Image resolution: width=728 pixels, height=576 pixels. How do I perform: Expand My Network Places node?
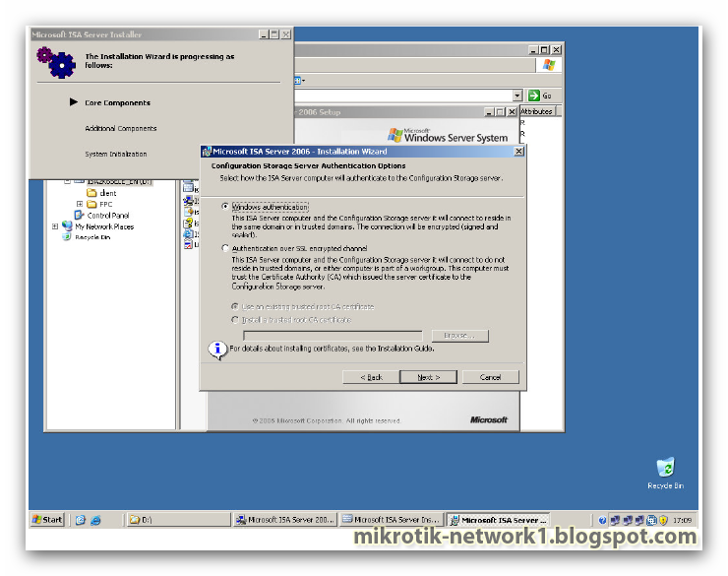[x=55, y=226]
